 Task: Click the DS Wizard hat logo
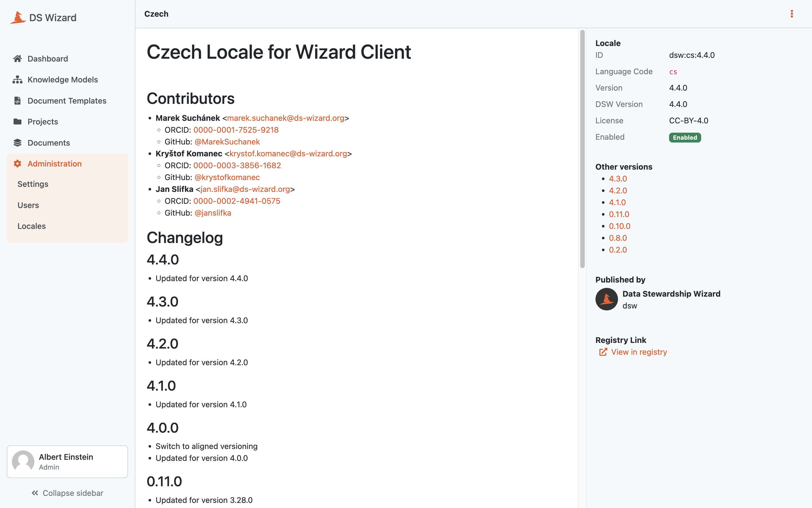pyautogui.click(x=18, y=17)
